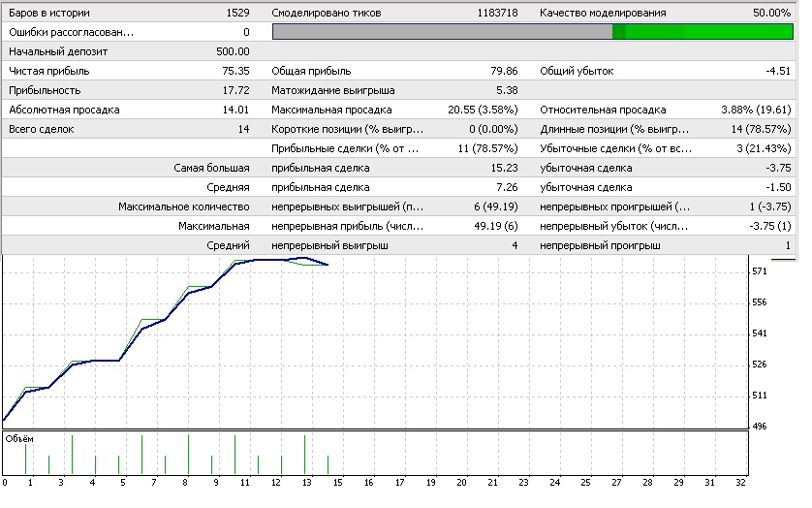
Task: Click the 0 (0.00%) short positions value
Action: [493, 130]
